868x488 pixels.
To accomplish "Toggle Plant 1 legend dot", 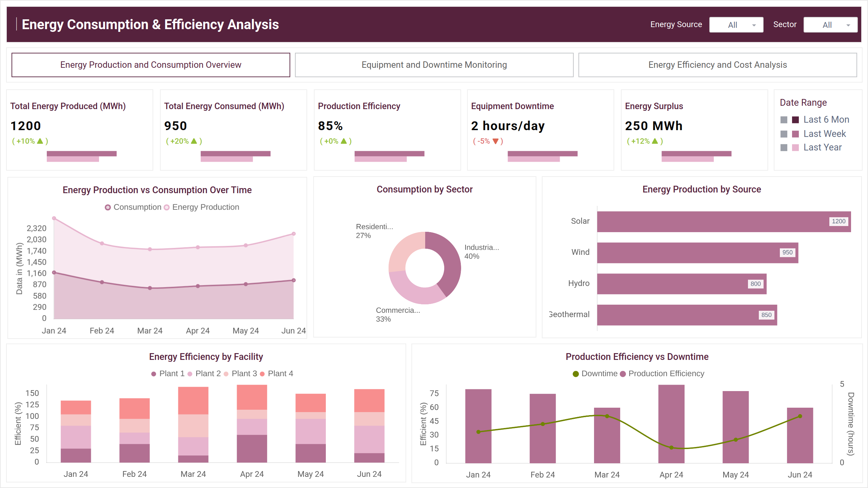I will coord(154,374).
